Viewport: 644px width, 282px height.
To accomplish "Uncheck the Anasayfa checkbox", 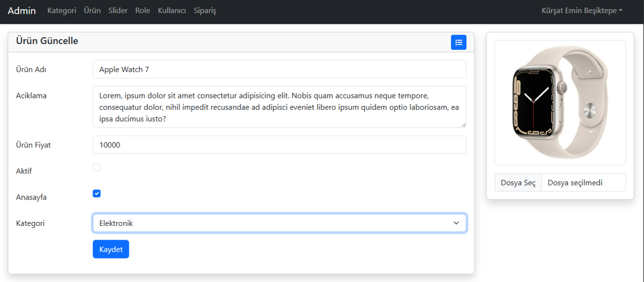I will pos(96,193).
